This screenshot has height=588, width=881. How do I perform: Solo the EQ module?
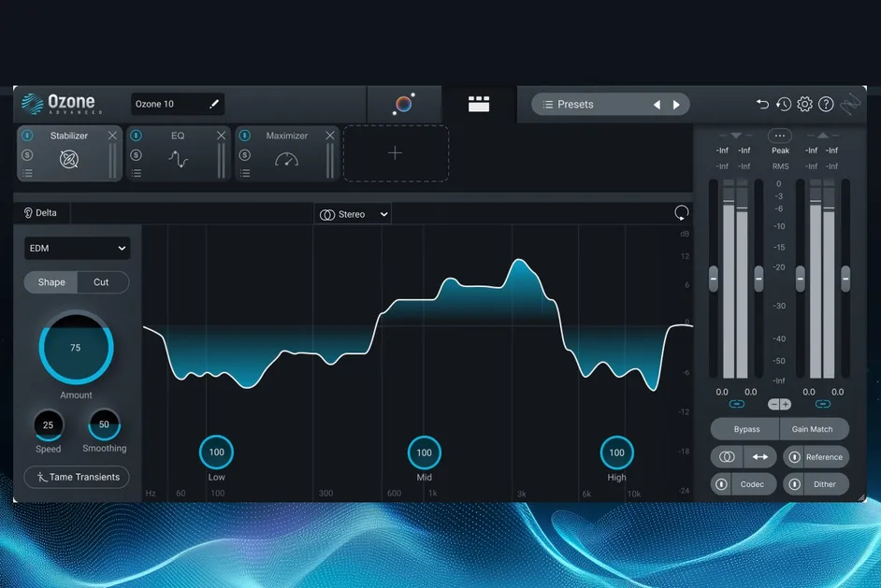[x=136, y=155]
